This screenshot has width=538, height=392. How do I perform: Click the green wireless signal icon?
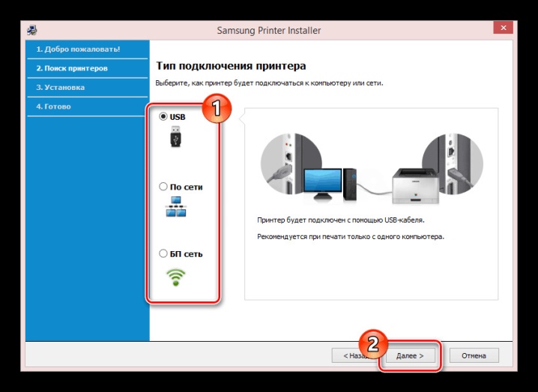click(x=175, y=277)
